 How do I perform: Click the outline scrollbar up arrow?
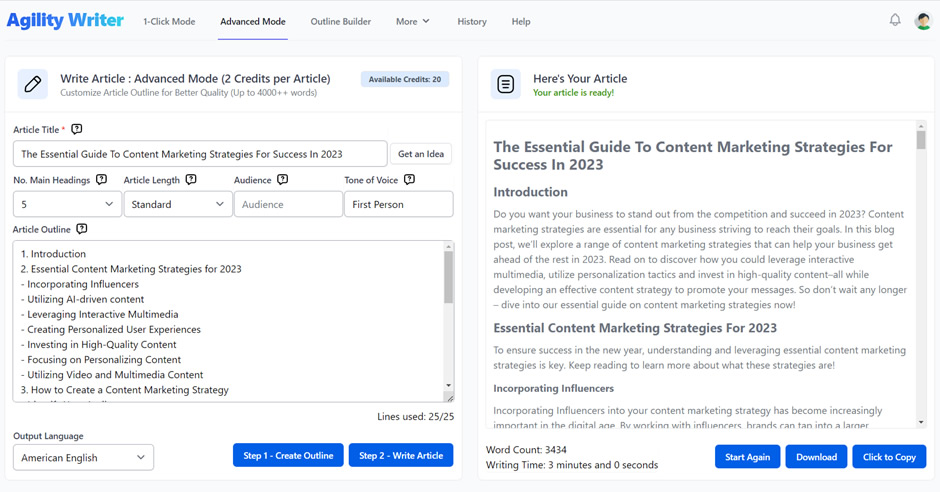[x=448, y=246]
